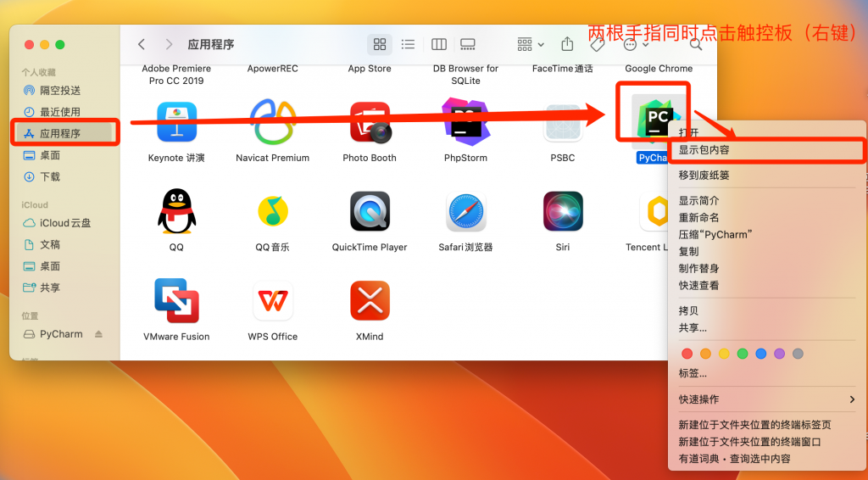Choose 制作替身 from context menu
This screenshot has height=480, width=868.
click(x=767, y=269)
